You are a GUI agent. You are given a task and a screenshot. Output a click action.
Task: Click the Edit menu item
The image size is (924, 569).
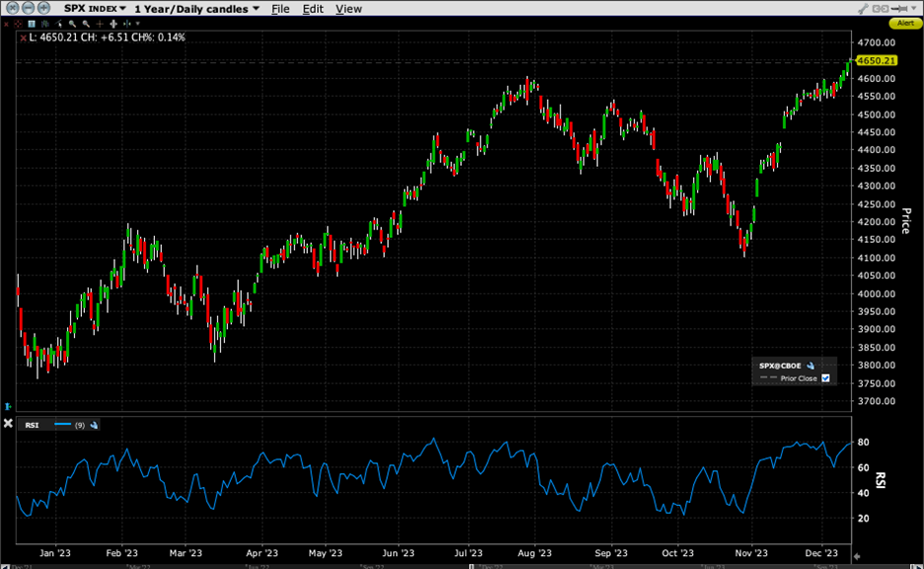313,8
